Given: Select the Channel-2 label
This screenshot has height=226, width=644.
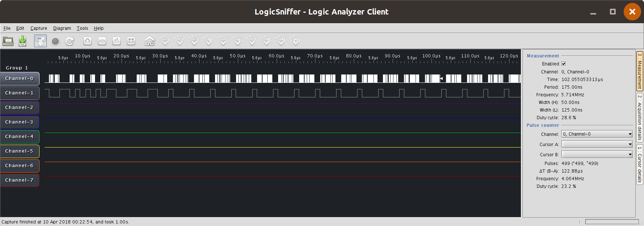Looking at the screenshot, I should (x=20, y=108).
